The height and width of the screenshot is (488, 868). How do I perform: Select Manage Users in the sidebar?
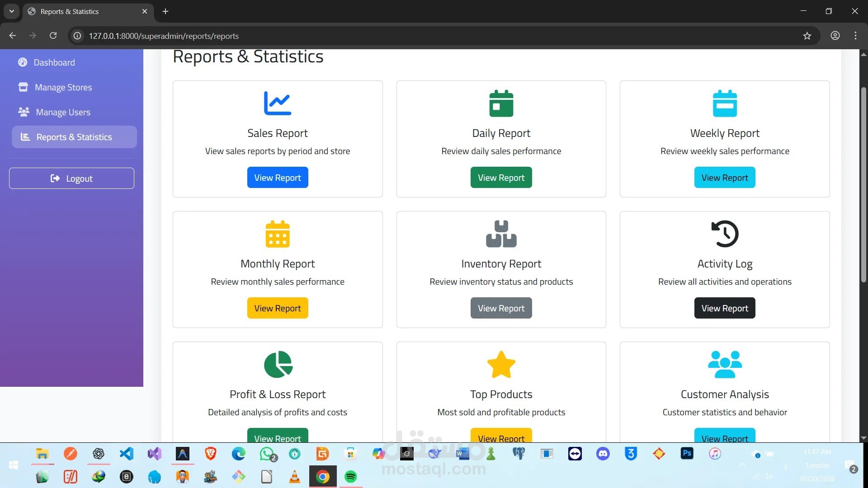63,112
